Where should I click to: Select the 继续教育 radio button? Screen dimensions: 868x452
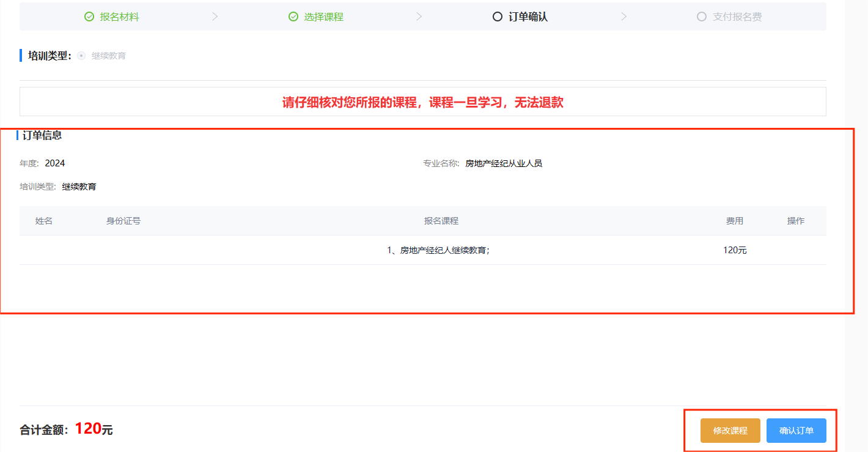click(81, 56)
